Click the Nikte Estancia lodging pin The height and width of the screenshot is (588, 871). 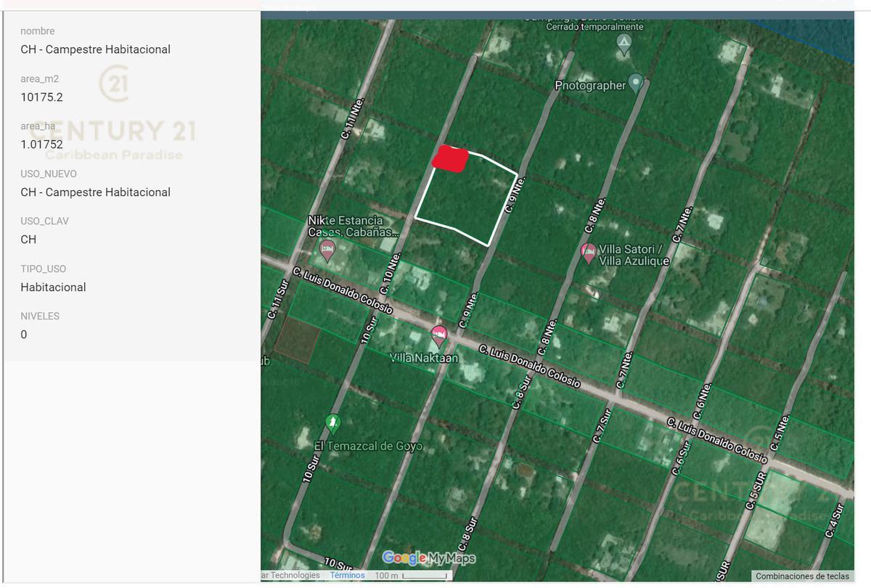327,251
